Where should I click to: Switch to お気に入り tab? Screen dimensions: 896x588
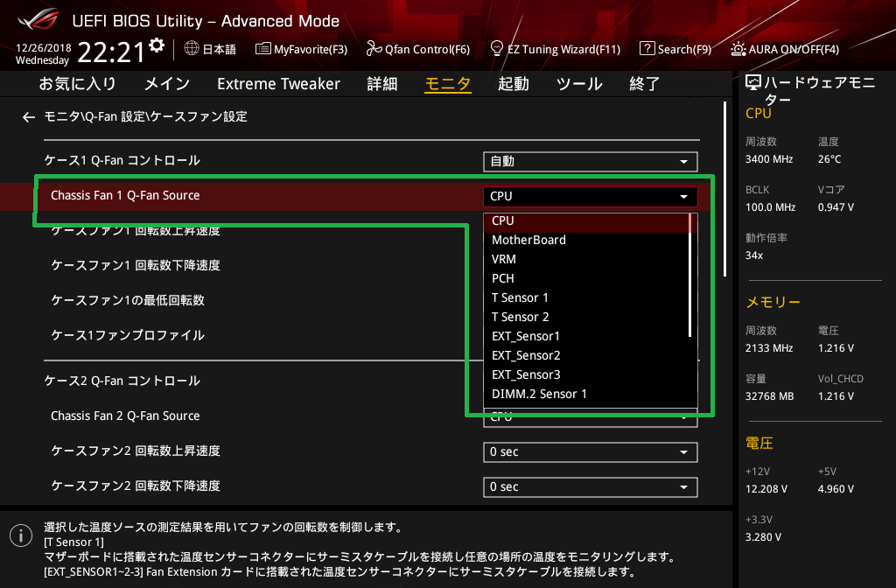click(77, 84)
